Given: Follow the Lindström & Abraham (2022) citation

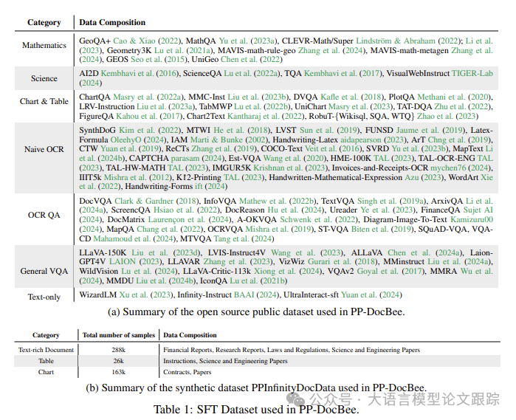Looking at the screenshot, I should tap(409, 41).
